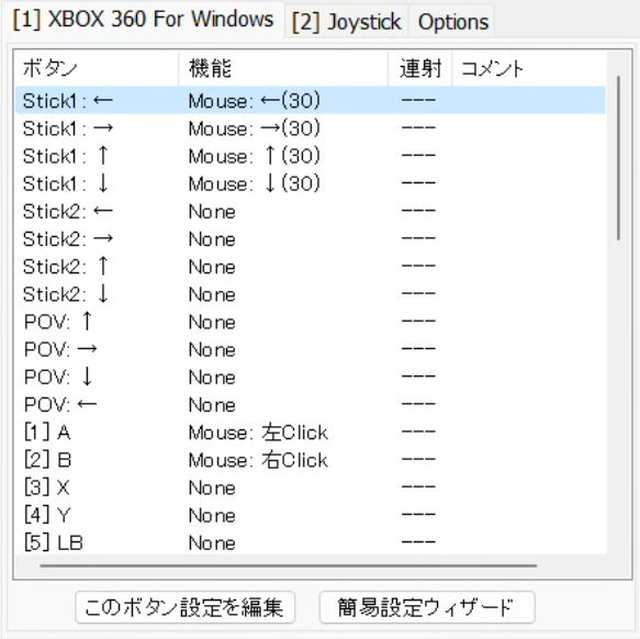The width and height of the screenshot is (640, 639).
Task: Click the コメント column header
Action: tap(529, 68)
